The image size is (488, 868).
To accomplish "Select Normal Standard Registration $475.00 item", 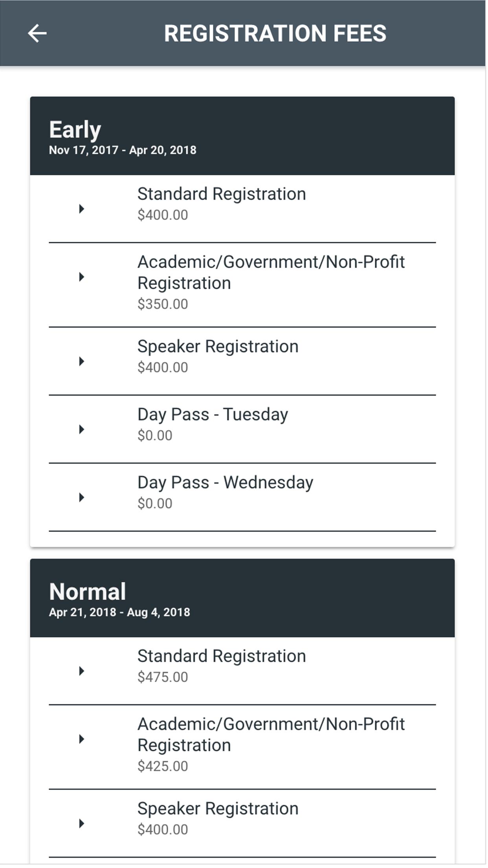I will [222, 666].
